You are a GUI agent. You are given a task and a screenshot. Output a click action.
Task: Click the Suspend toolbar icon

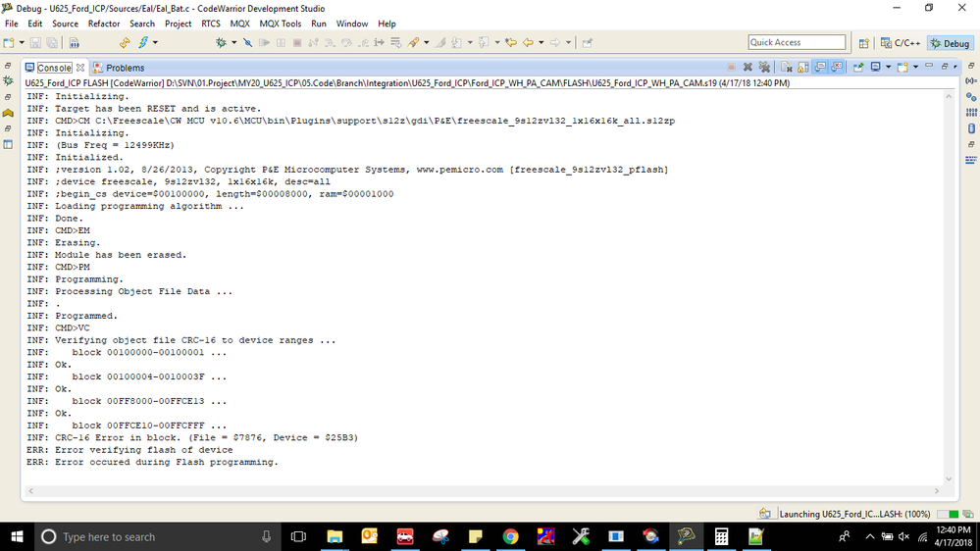point(281,42)
